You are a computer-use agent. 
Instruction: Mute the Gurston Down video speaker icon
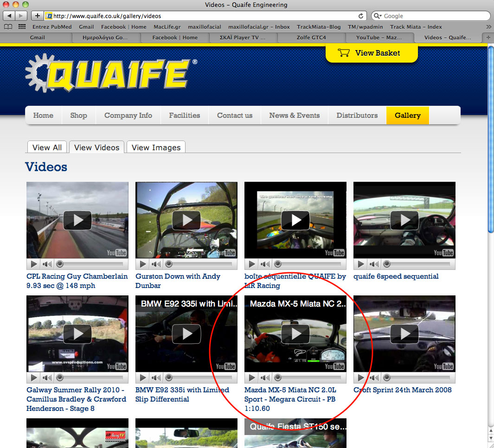coord(156,264)
